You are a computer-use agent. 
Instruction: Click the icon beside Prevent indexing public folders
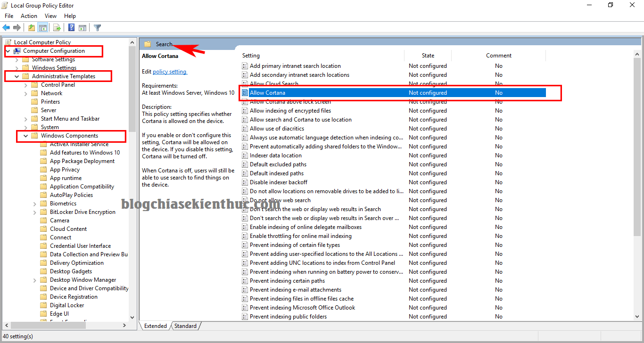coord(245,317)
